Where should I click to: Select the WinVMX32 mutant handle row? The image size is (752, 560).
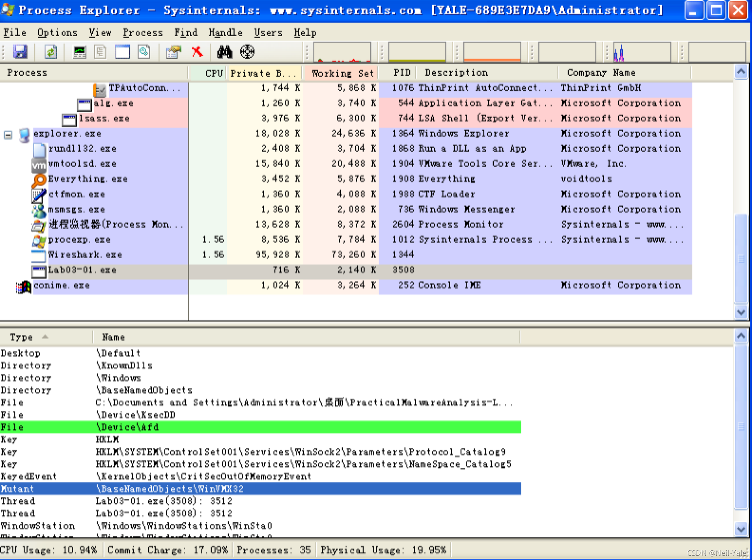click(x=261, y=489)
